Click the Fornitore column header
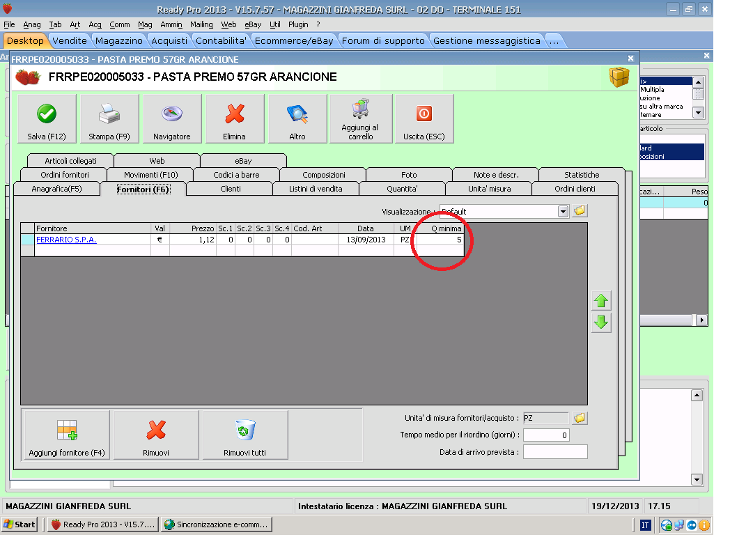Viewport: 730px width, 560px height. (x=93, y=228)
